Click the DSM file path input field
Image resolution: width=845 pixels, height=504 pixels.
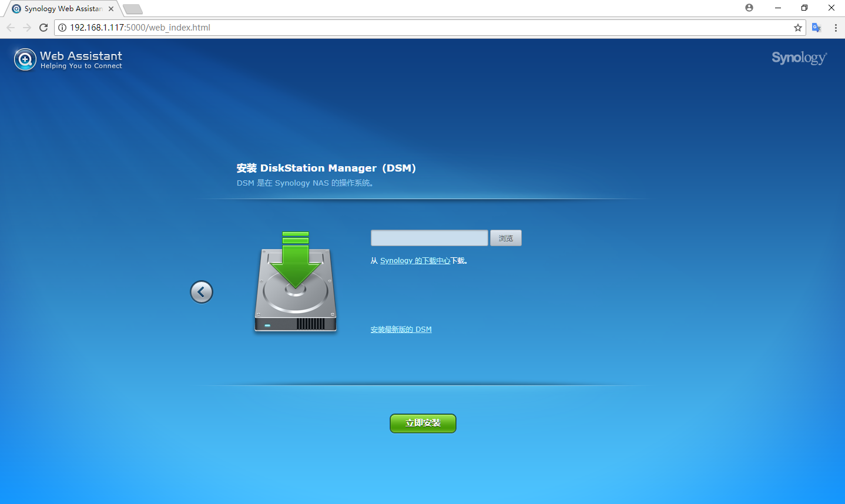pos(430,238)
